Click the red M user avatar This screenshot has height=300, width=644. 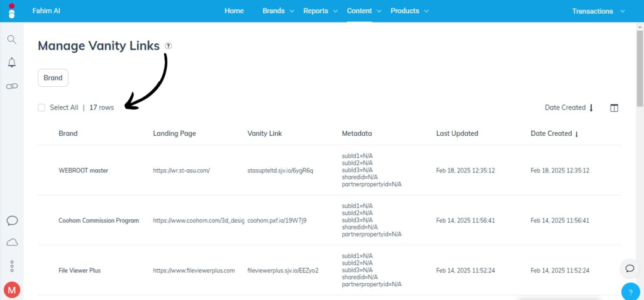12,290
